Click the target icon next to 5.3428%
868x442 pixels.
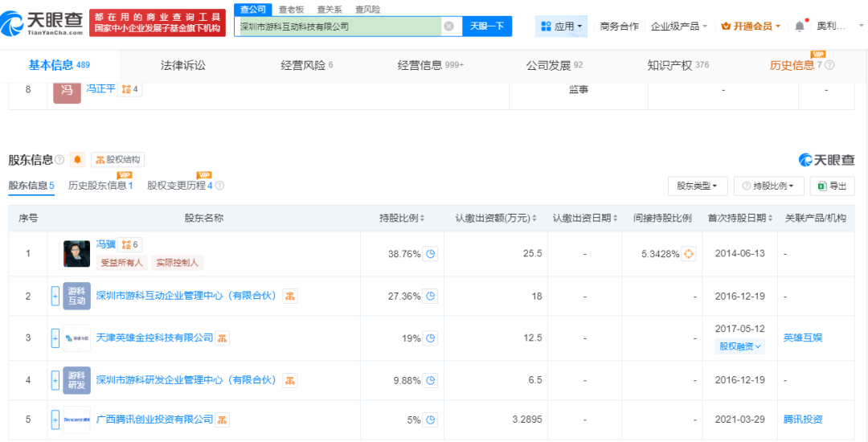689,254
